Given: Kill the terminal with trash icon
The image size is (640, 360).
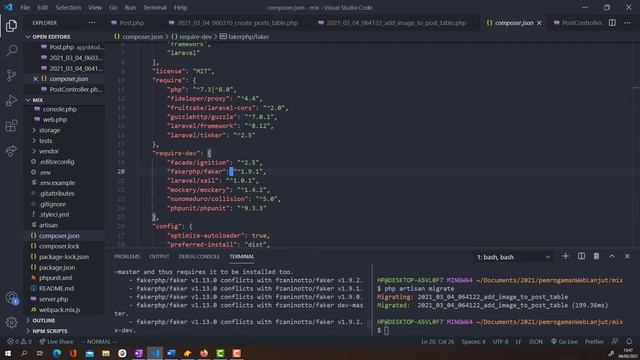Looking at the screenshot, I should click(x=596, y=256).
